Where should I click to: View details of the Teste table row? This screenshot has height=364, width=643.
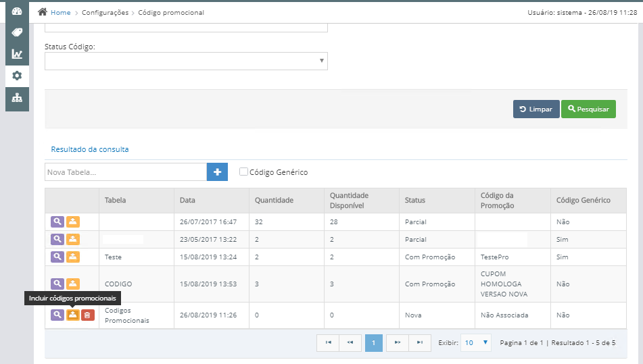click(x=57, y=257)
